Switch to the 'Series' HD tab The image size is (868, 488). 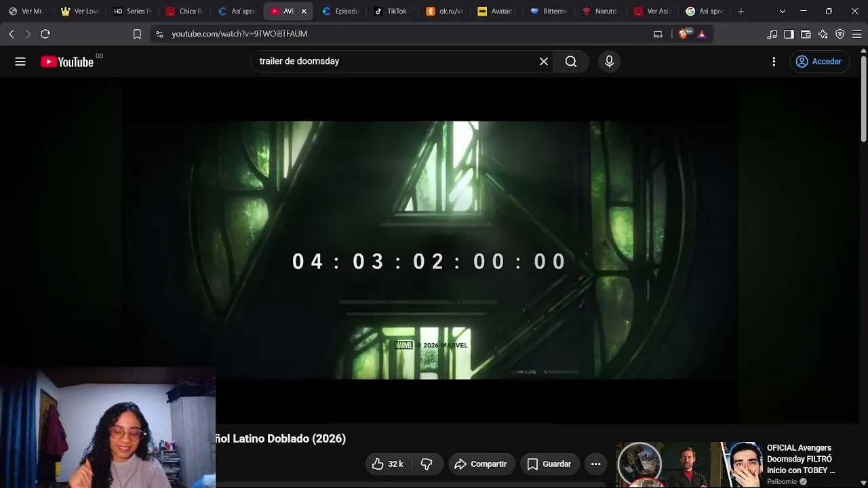point(133,12)
